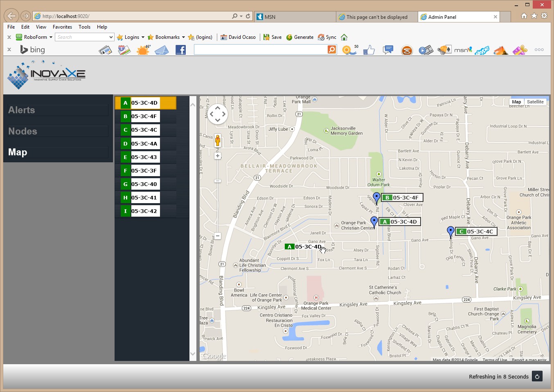Open the (logins) toolbar item
Image resolution: width=554 pixels, height=392 pixels.
pyautogui.click(x=200, y=37)
